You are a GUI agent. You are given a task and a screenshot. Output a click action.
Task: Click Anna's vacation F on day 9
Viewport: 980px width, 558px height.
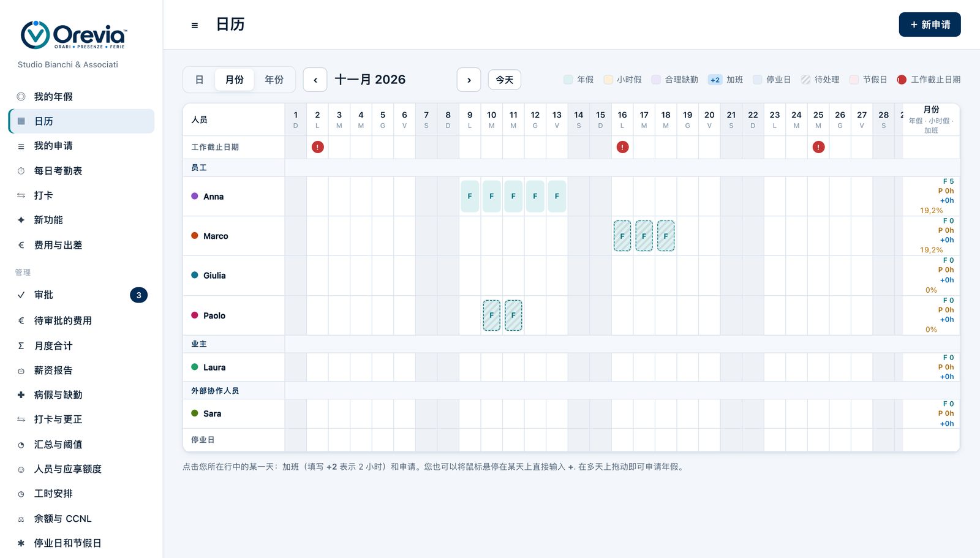pyautogui.click(x=470, y=197)
